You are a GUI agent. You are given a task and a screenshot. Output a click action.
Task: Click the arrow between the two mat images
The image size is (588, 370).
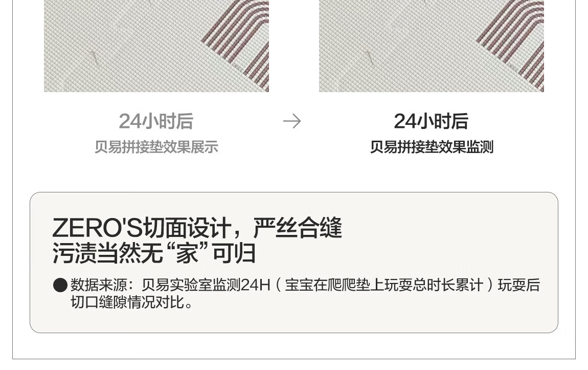pos(292,121)
